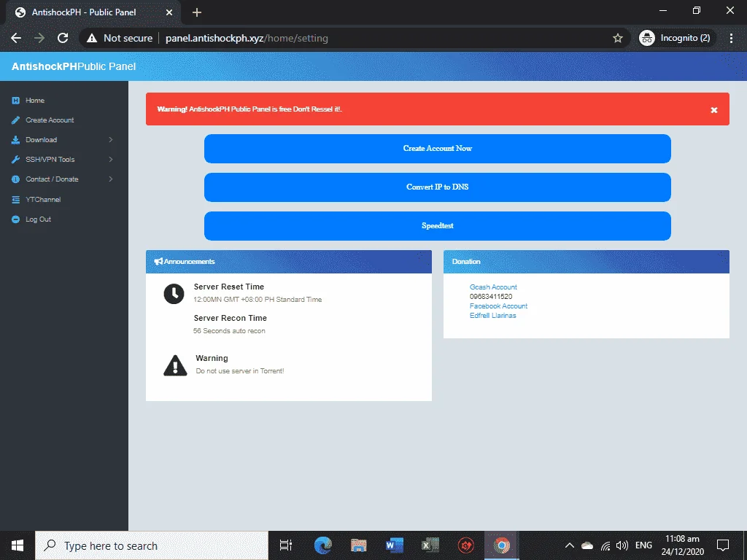
Task: Click 'Do not use server in Torrent!' text
Action: [239, 371]
